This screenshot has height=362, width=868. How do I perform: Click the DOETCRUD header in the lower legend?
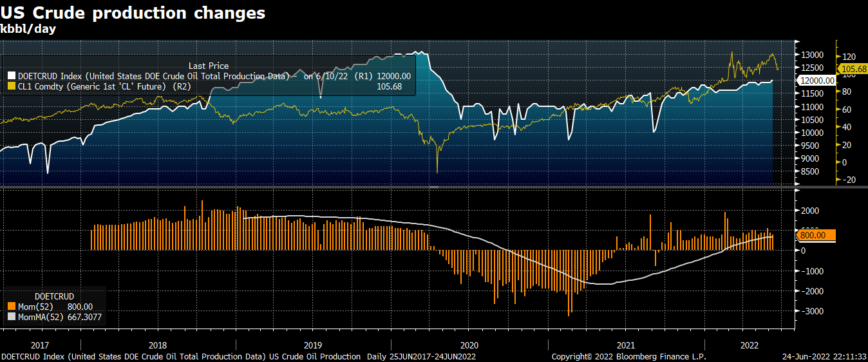coord(54,296)
